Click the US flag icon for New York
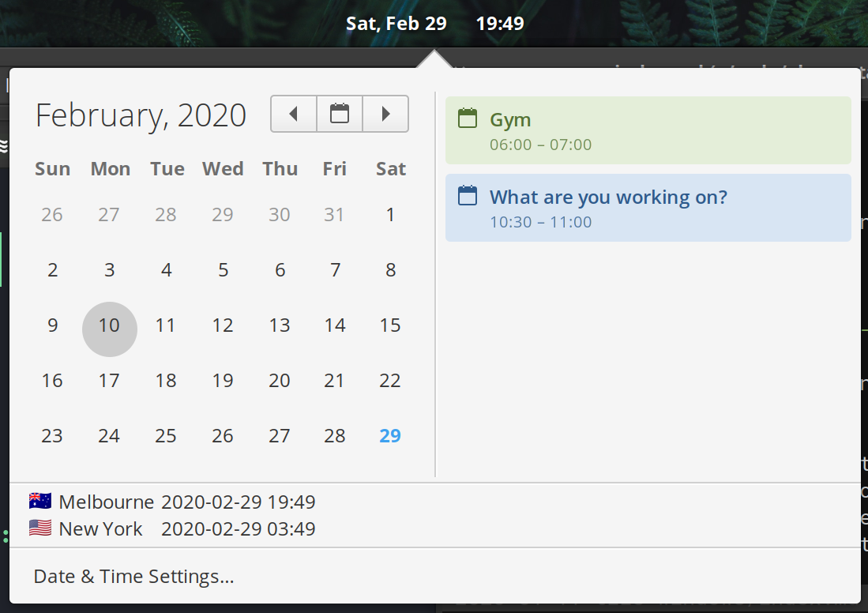Screen dimensions: 868x613 click(x=40, y=528)
